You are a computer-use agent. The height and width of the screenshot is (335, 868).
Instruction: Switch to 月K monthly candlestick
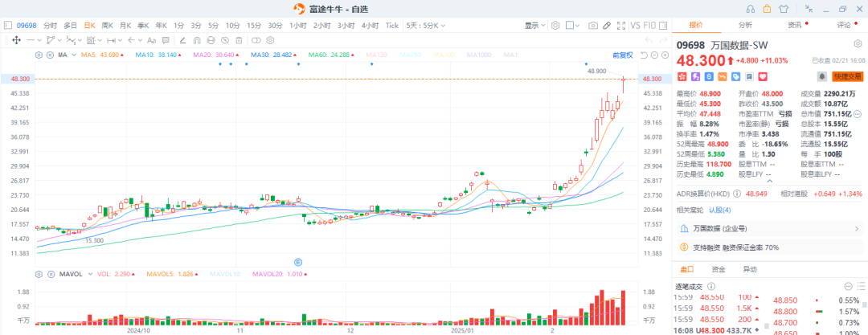tap(125, 26)
